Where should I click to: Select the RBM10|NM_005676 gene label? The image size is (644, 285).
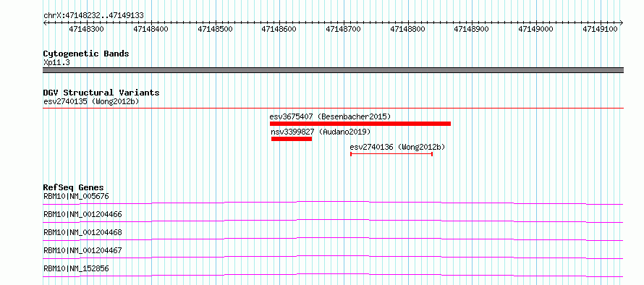(76, 196)
